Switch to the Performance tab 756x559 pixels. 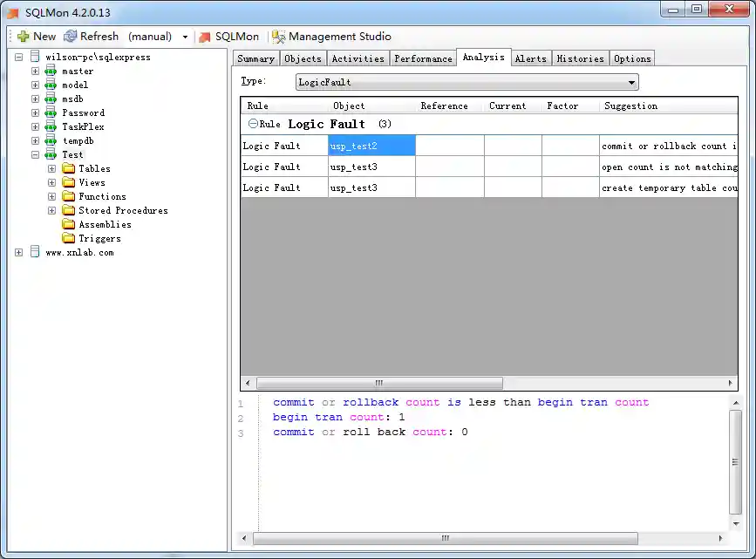[x=423, y=58]
